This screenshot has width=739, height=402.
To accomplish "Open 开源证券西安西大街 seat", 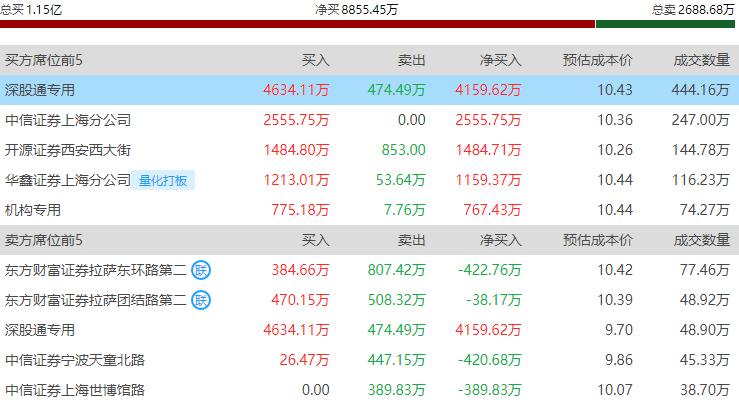I will coord(68,150).
